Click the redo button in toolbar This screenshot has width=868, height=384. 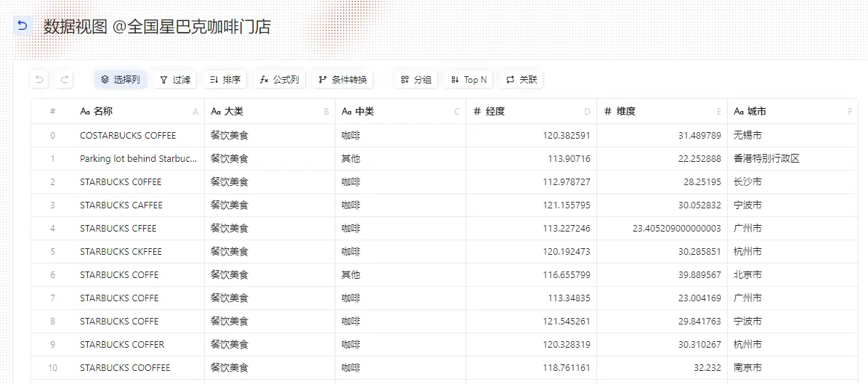64,80
